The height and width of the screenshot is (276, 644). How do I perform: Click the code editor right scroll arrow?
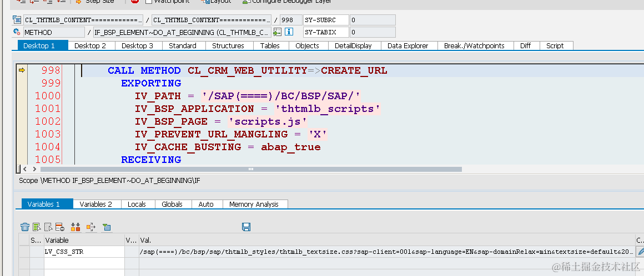coord(34,169)
